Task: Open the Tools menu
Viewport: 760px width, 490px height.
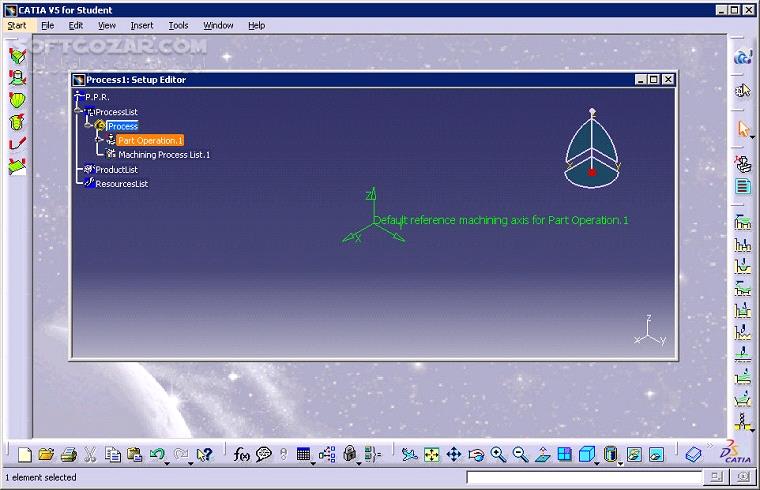Action: [x=178, y=26]
